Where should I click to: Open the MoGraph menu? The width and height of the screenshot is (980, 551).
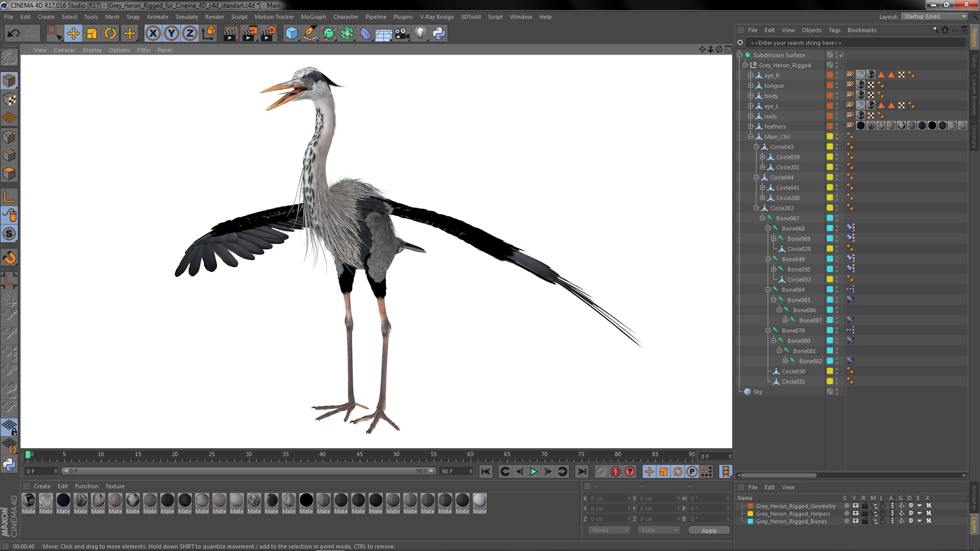pos(313,17)
